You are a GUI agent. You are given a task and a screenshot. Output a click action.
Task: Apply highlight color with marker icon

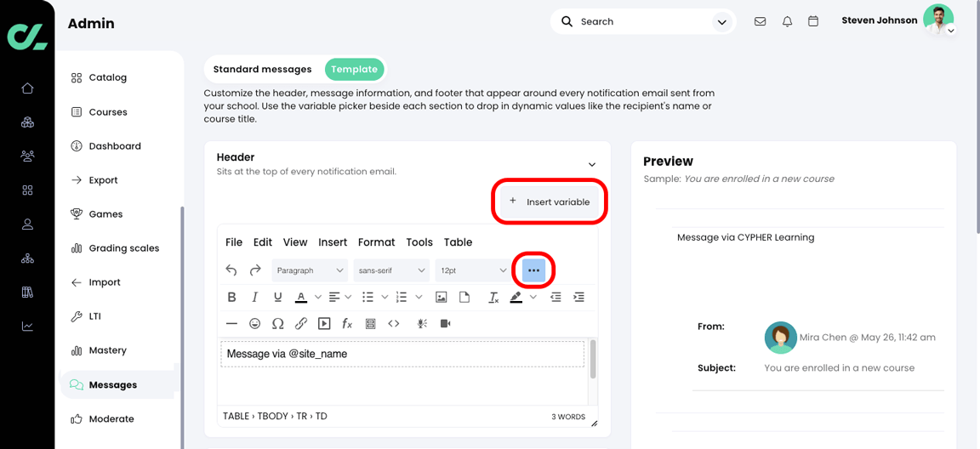click(516, 298)
